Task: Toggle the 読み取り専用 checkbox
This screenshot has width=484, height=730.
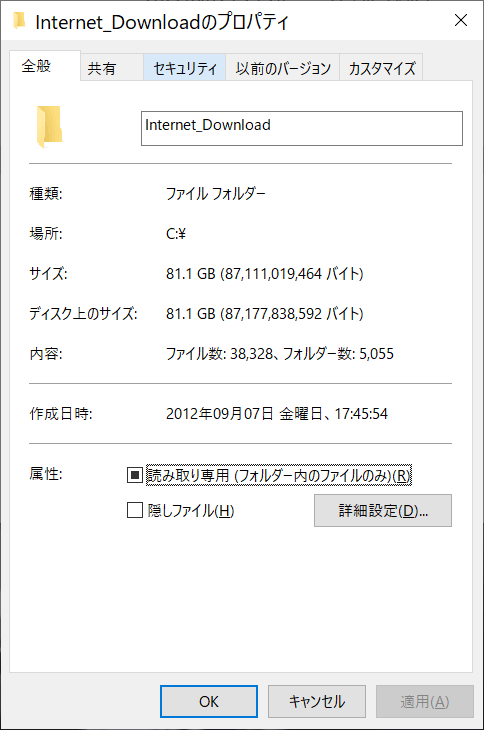Action: (x=134, y=475)
